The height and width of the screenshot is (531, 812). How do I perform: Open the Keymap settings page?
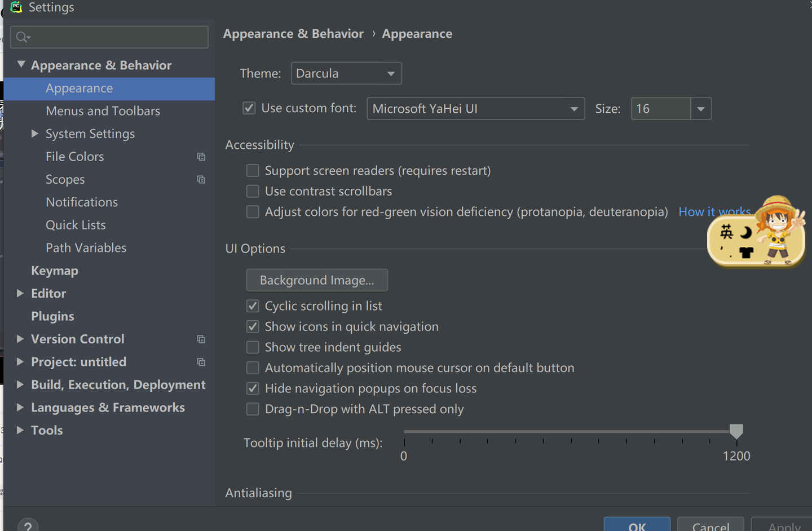(x=55, y=271)
